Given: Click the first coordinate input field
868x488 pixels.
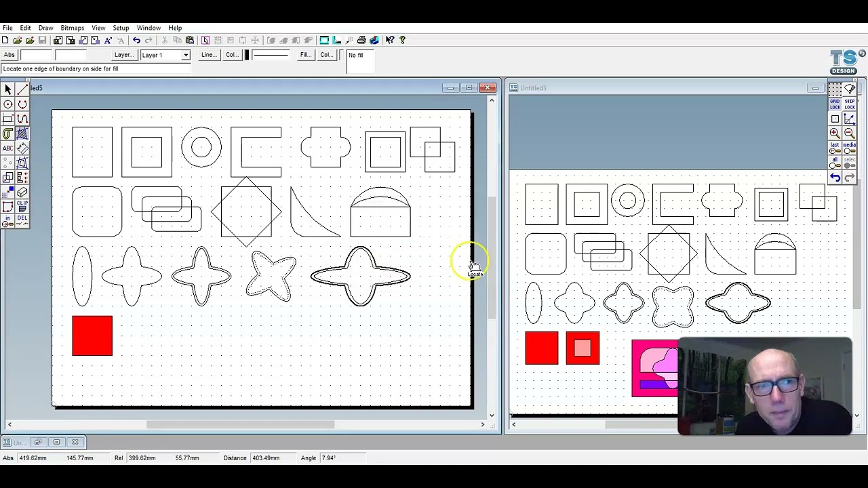Looking at the screenshot, I should (36, 55).
